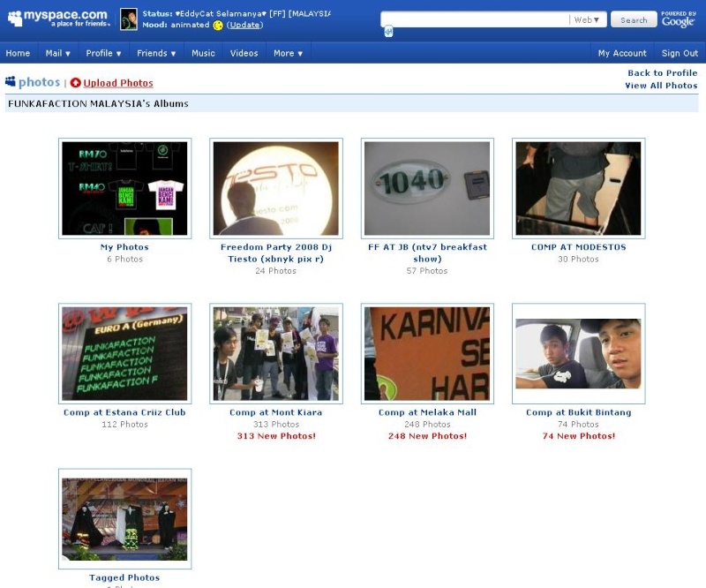Click FF AT JB ntv7 breakfast show title
Viewport: 706px width, 588px height.
tap(427, 253)
